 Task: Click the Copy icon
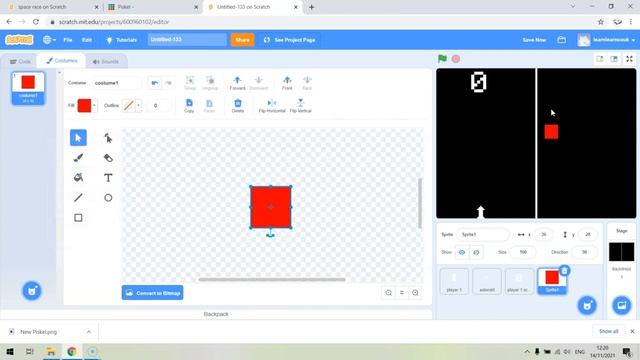click(189, 105)
